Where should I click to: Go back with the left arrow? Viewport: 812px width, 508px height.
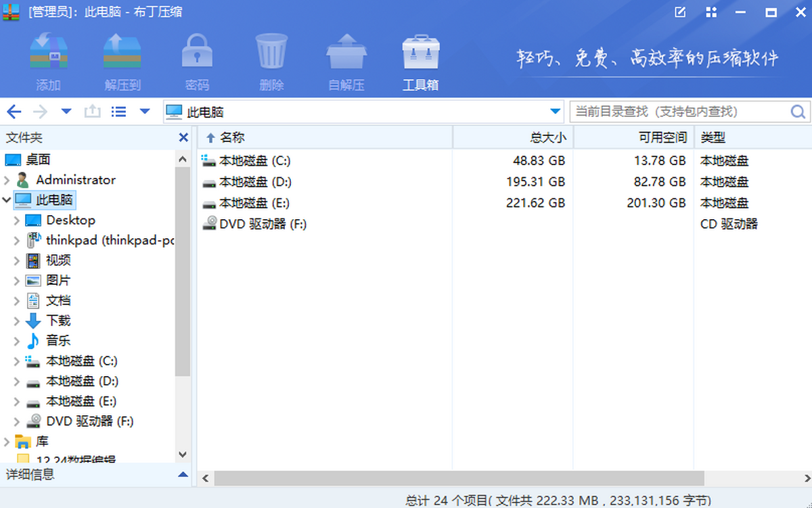(x=14, y=112)
